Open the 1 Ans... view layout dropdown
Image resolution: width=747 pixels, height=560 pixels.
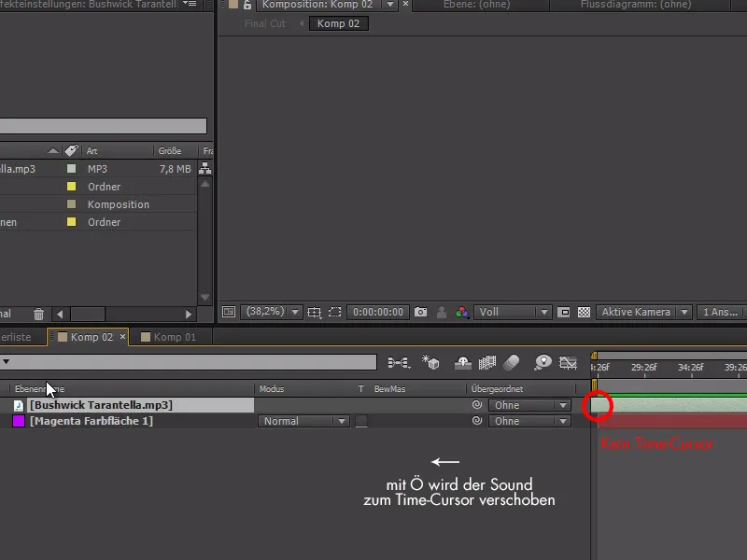coord(722,312)
